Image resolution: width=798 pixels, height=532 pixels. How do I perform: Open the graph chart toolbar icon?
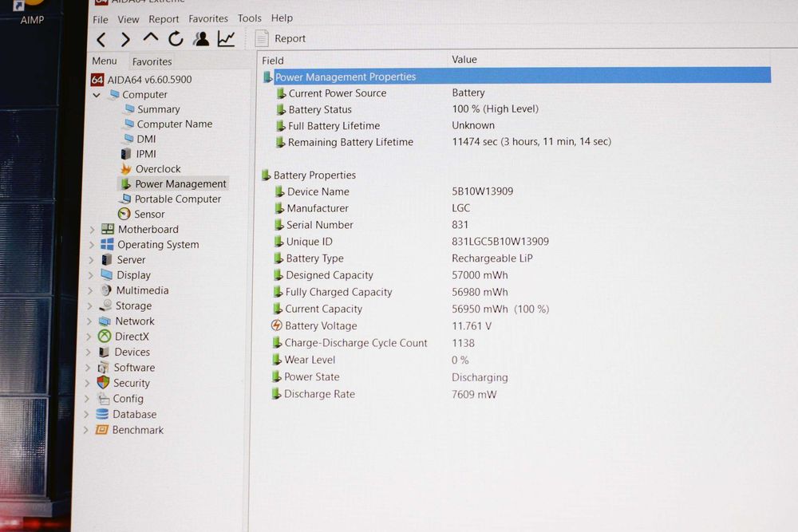tap(226, 38)
